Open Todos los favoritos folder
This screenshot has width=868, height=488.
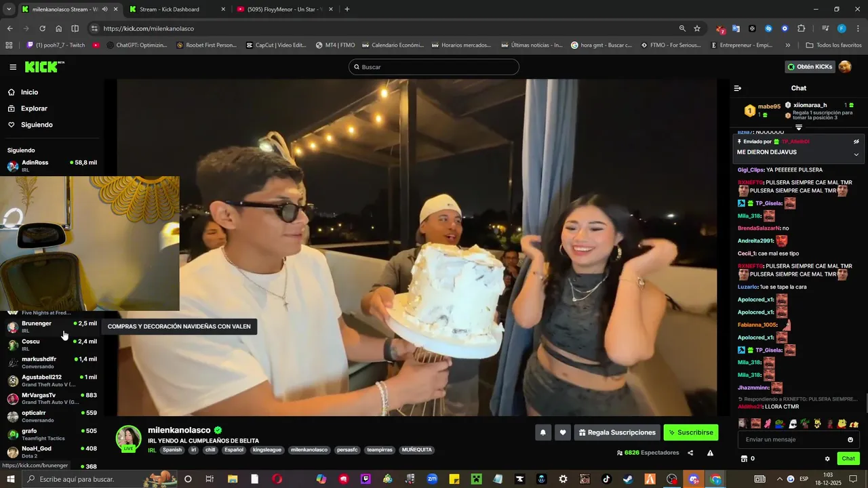[833, 45]
